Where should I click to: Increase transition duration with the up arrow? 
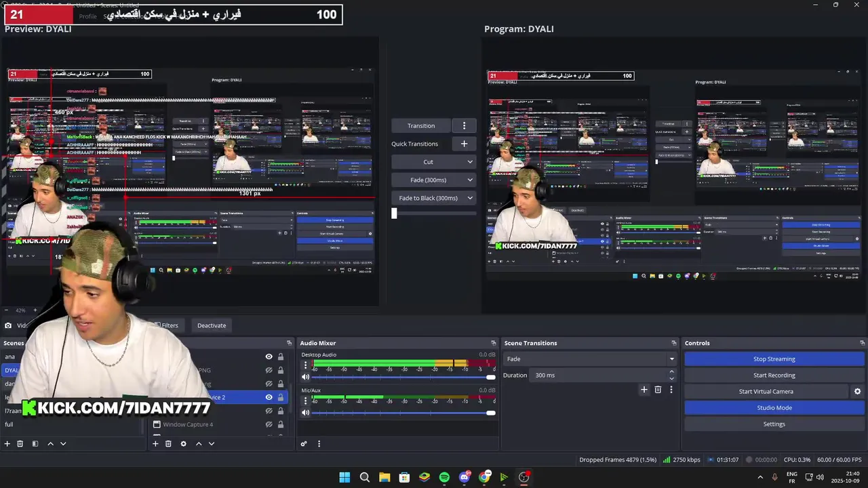click(x=672, y=371)
